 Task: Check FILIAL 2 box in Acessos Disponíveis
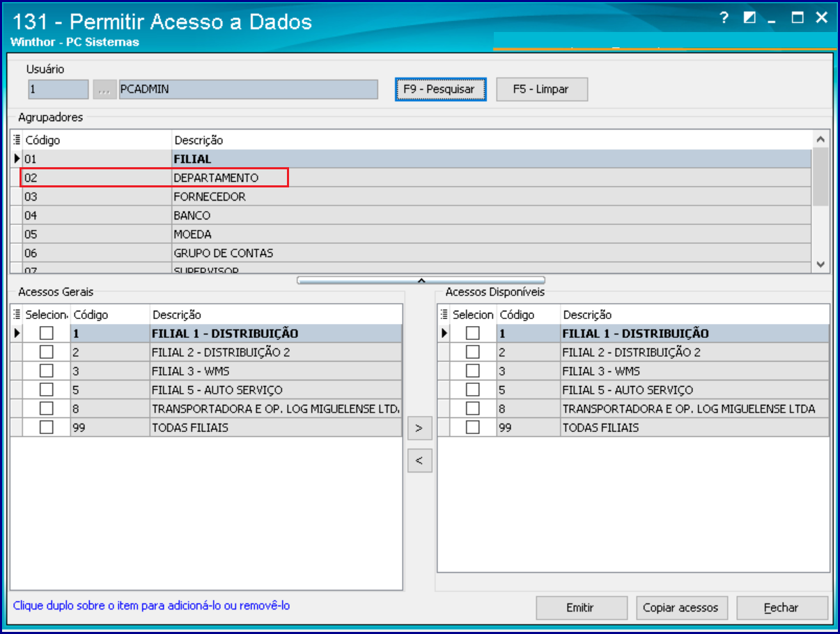(x=473, y=353)
